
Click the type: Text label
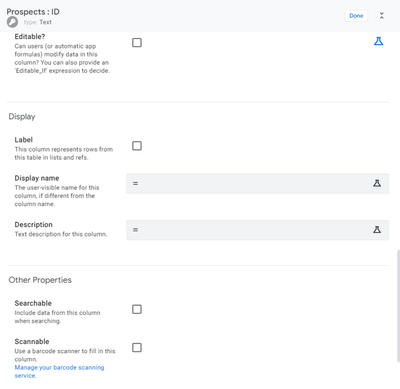tap(38, 22)
